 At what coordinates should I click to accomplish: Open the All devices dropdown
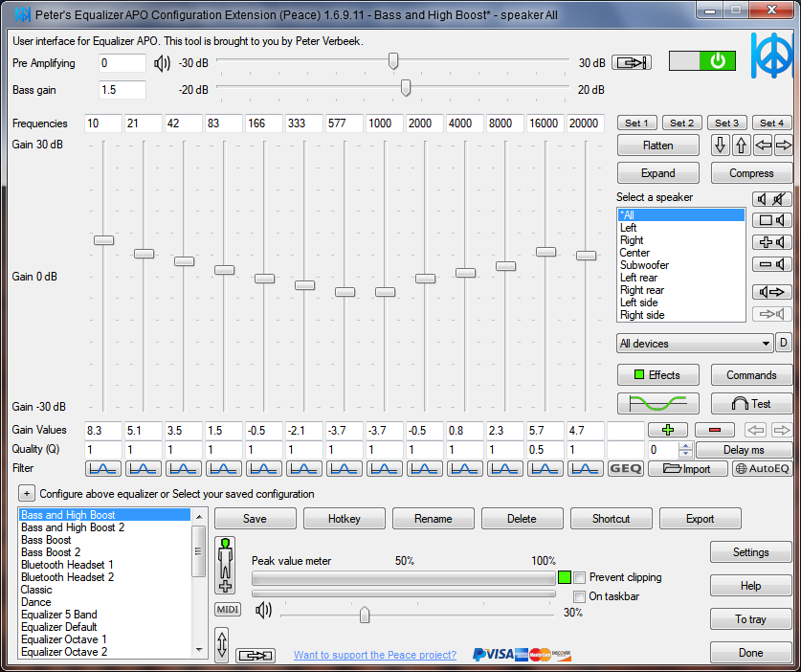pos(694,344)
